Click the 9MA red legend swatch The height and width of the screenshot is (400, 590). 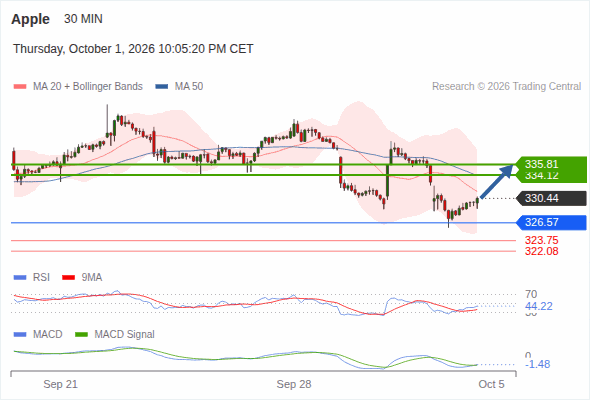tap(68, 278)
